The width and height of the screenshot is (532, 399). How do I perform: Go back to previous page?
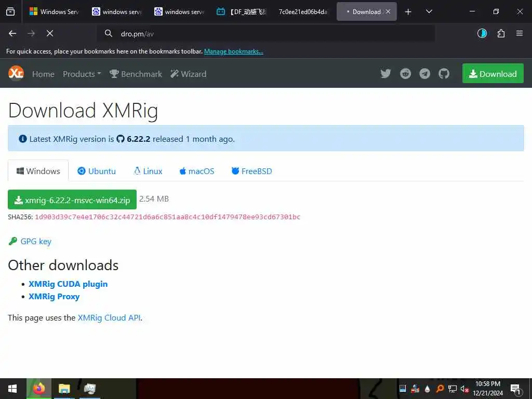[12, 33]
